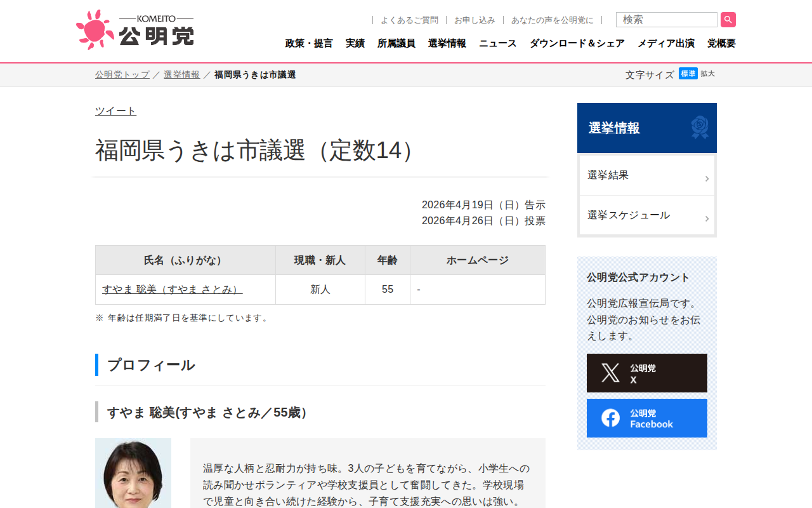This screenshot has width=812, height=508.
Task: Open the メディア出演 menu item
Action: [x=666, y=43]
